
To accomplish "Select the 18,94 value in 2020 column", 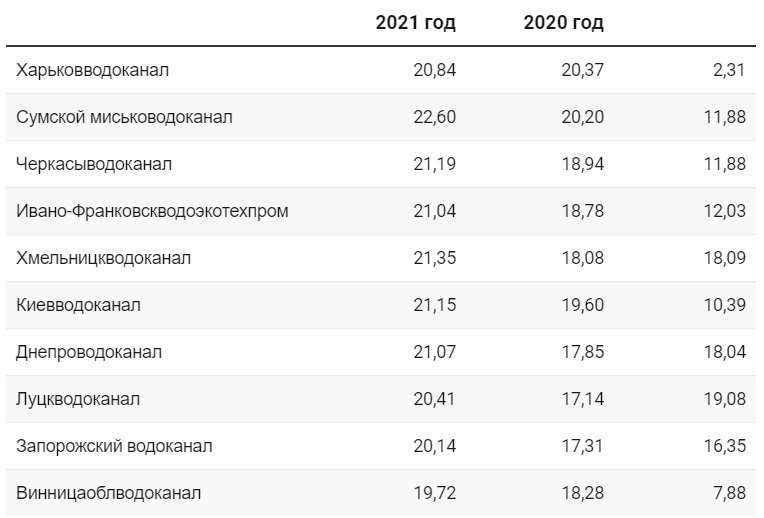I will (583, 164).
